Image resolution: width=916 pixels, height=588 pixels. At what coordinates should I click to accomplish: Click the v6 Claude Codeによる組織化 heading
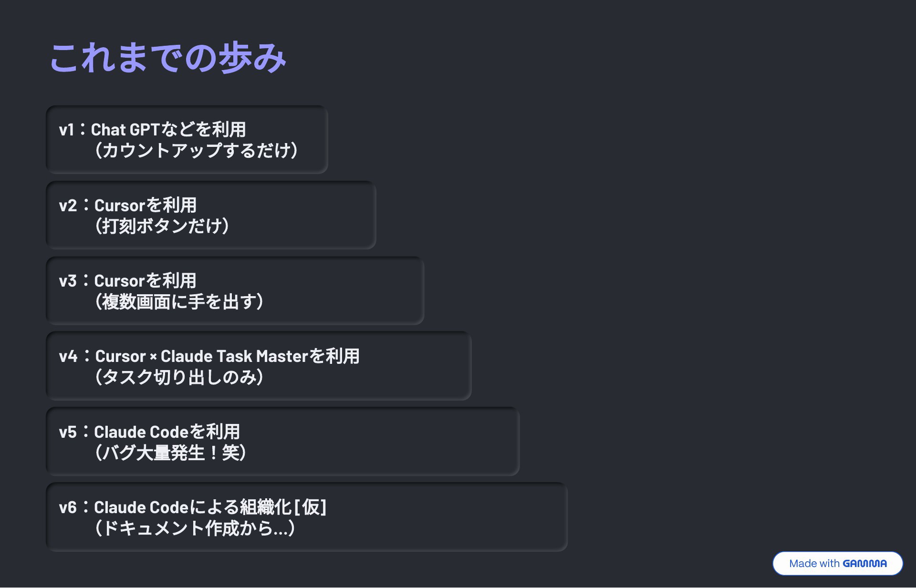(193, 507)
